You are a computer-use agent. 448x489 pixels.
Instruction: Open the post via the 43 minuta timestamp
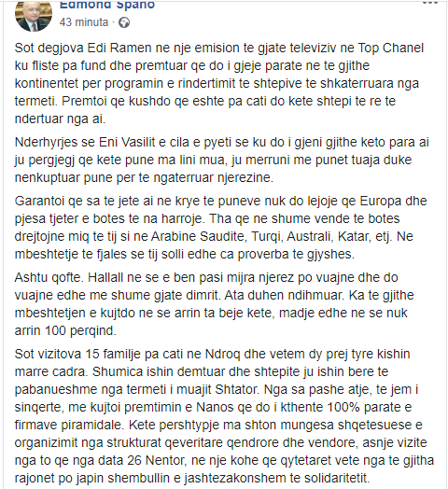(84, 22)
